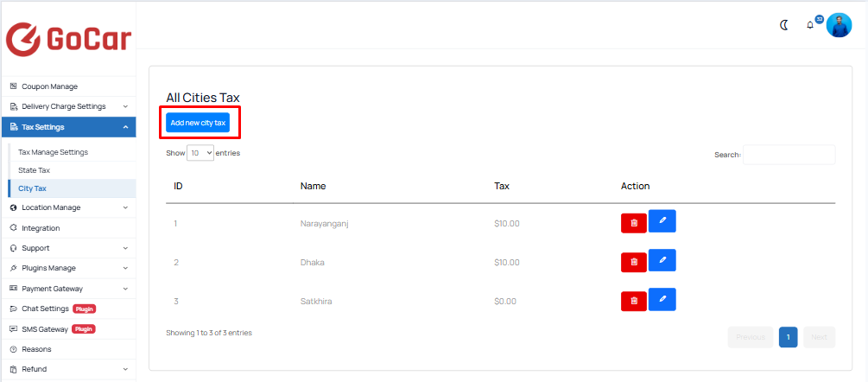Viewport: 868px width, 382px height.
Task: Expand Refund menu chevron
Action: coord(125,369)
